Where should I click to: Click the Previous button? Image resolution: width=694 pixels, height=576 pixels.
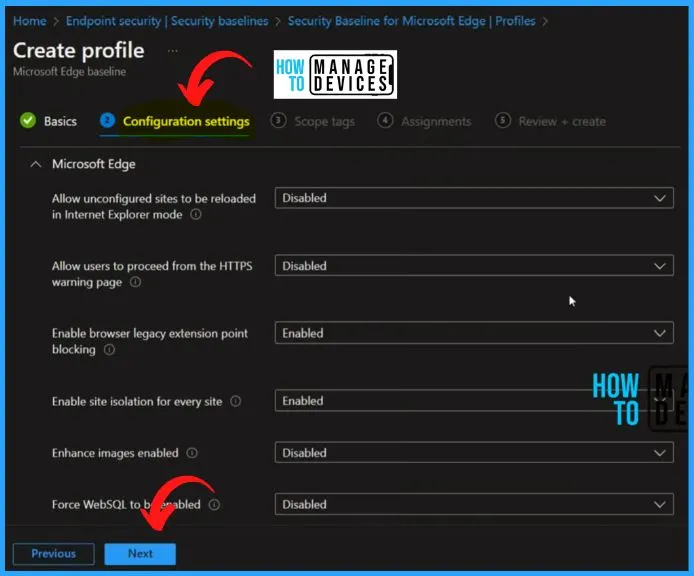pyautogui.click(x=54, y=554)
